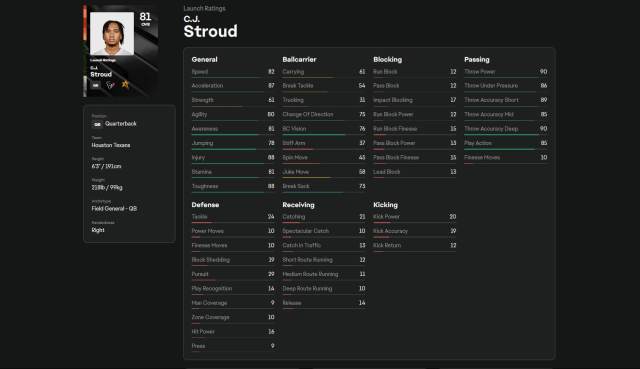Click the QB badge next to Quarterback
The height and width of the screenshot is (369, 640).
tap(97, 124)
